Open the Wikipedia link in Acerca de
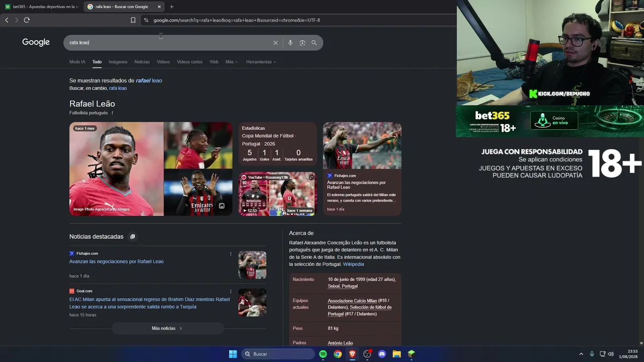This screenshot has height=362, width=644. (353, 264)
